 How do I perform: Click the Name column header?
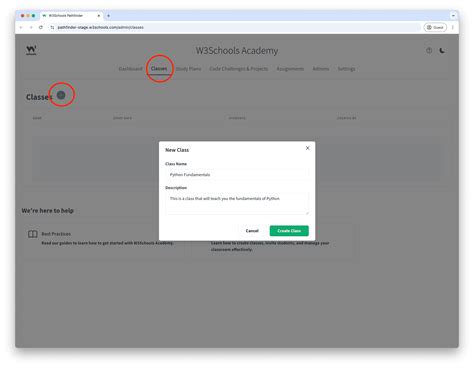(37, 118)
